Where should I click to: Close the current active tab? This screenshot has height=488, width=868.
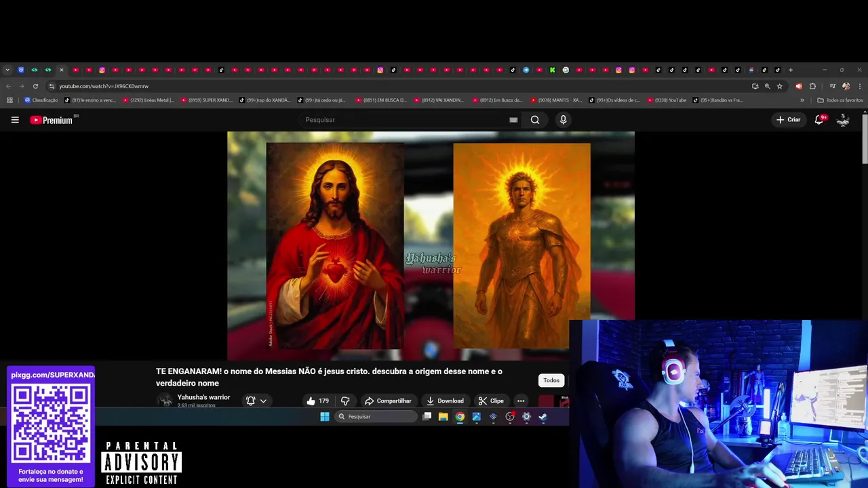coord(61,70)
